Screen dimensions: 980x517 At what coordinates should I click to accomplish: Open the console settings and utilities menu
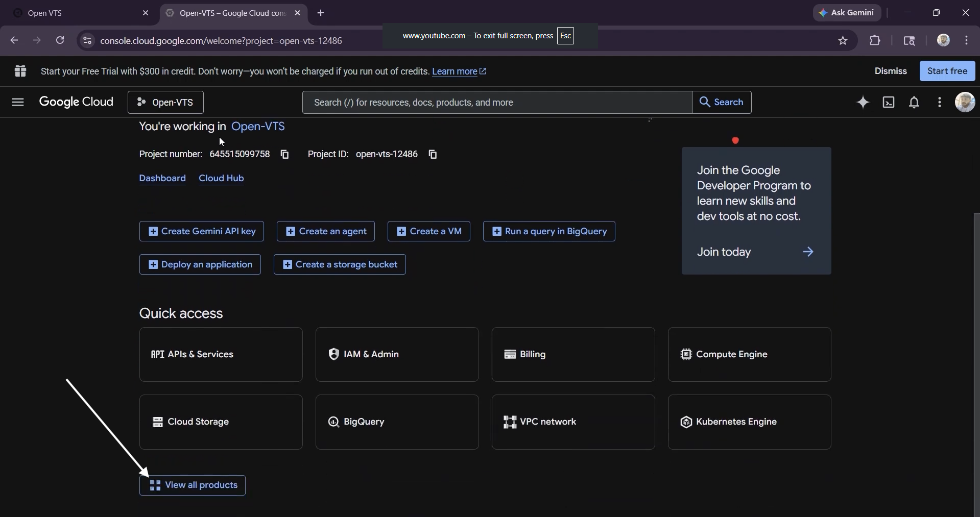coord(940,103)
